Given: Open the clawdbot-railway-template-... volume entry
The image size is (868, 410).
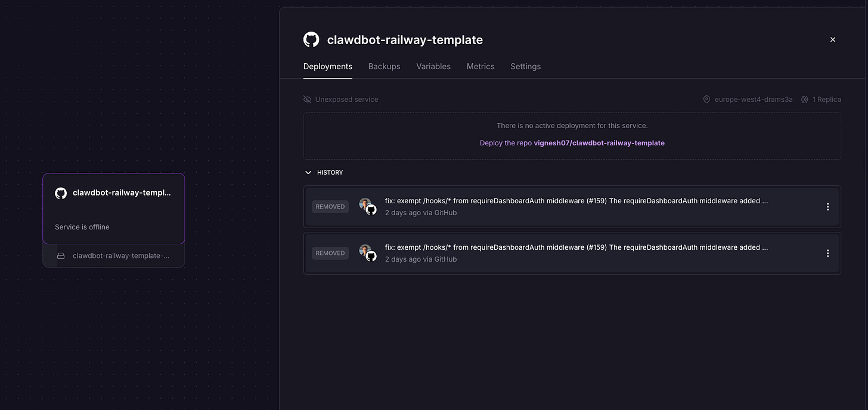Looking at the screenshot, I should pos(114,256).
